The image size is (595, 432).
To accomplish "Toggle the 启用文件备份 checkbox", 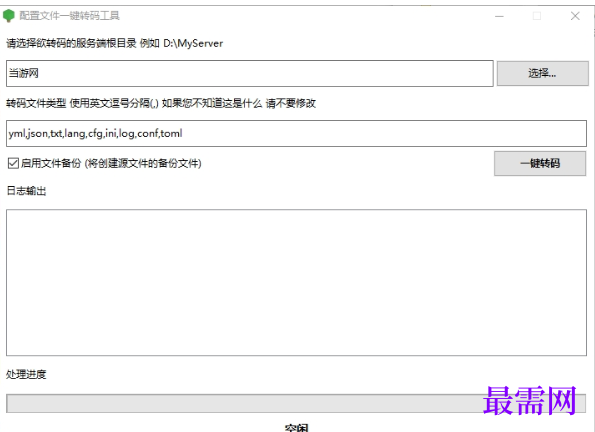I will (13, 164).
